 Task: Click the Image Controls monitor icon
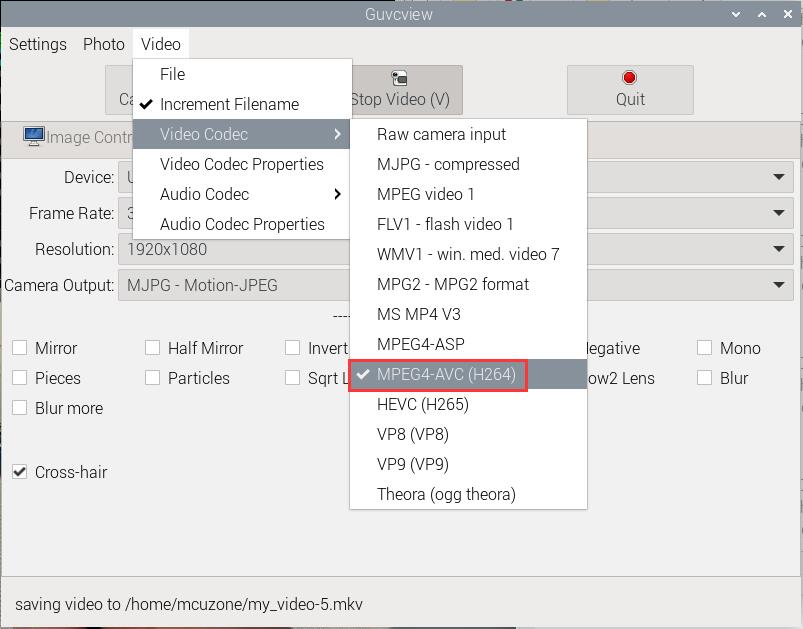[34, 136]
